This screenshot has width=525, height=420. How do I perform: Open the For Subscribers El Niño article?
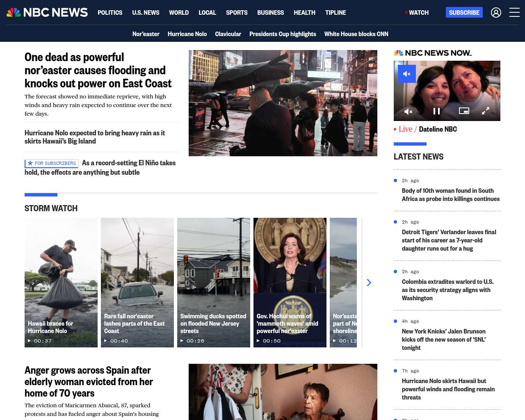pos(100,167)
